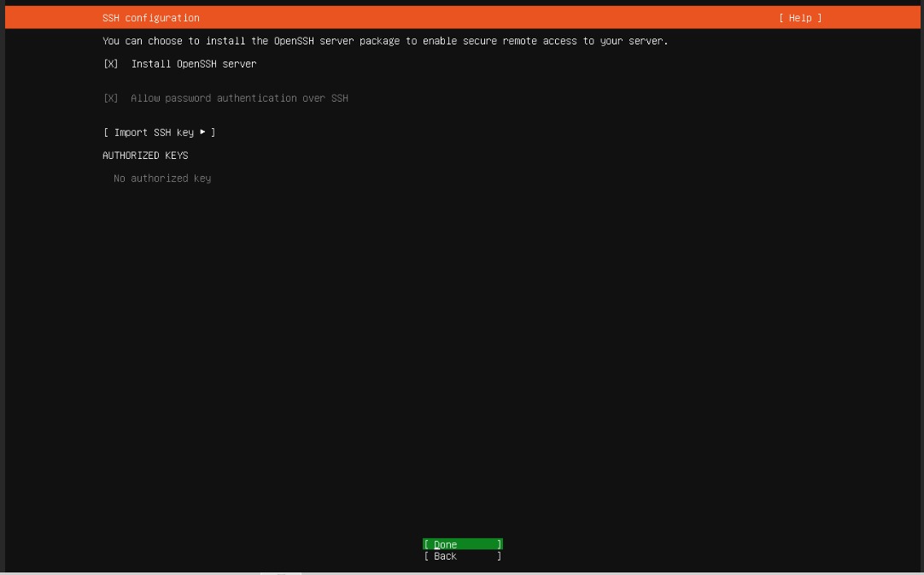Click the closing bracket of Done button
This screenshot has width=924, height=575.
(x=500, y=544)
